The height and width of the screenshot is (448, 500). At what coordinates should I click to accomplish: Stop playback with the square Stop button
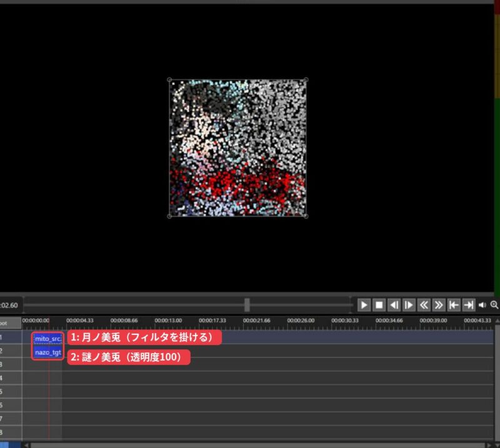[x=379, y=305]
